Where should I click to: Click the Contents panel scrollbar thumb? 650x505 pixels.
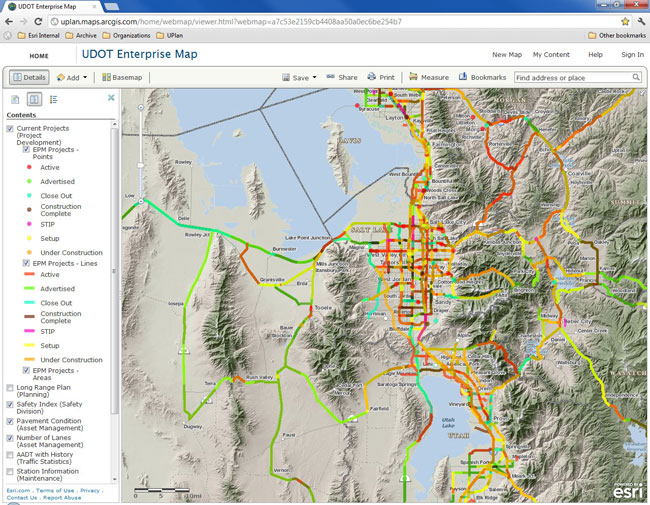click(114, 271)
